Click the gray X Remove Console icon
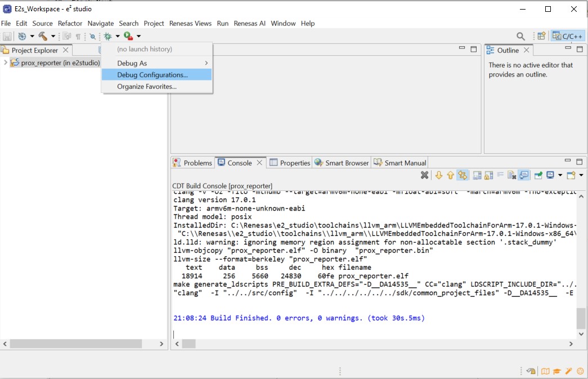Viewport: 588px width, 379px height. tap(424, 175)
